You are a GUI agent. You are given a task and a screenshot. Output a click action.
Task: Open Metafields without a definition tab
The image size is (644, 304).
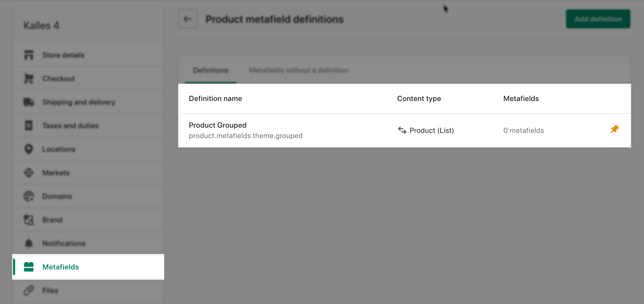tap(299, 70)
